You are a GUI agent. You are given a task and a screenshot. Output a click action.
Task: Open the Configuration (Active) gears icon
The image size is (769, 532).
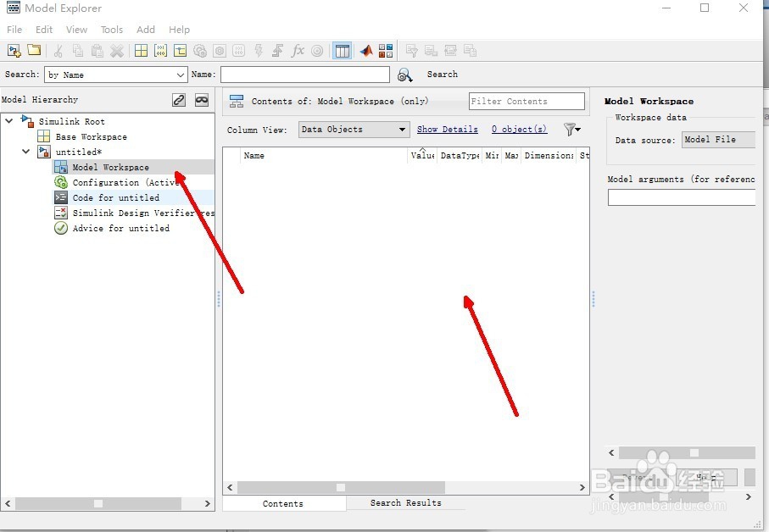[60, 182]
